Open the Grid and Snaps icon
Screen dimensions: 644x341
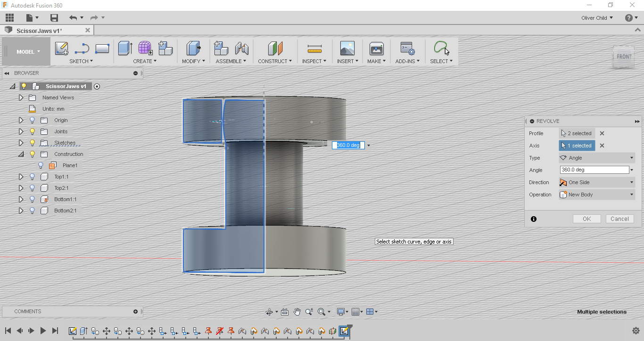pyautogui.click(x=356, y=312)
